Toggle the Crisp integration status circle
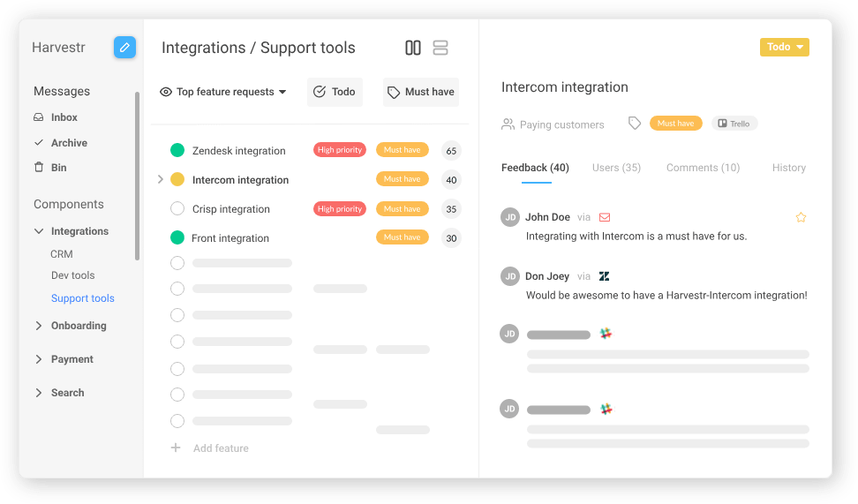Viewport: 858px width, 504px height. tap(177, 208)
